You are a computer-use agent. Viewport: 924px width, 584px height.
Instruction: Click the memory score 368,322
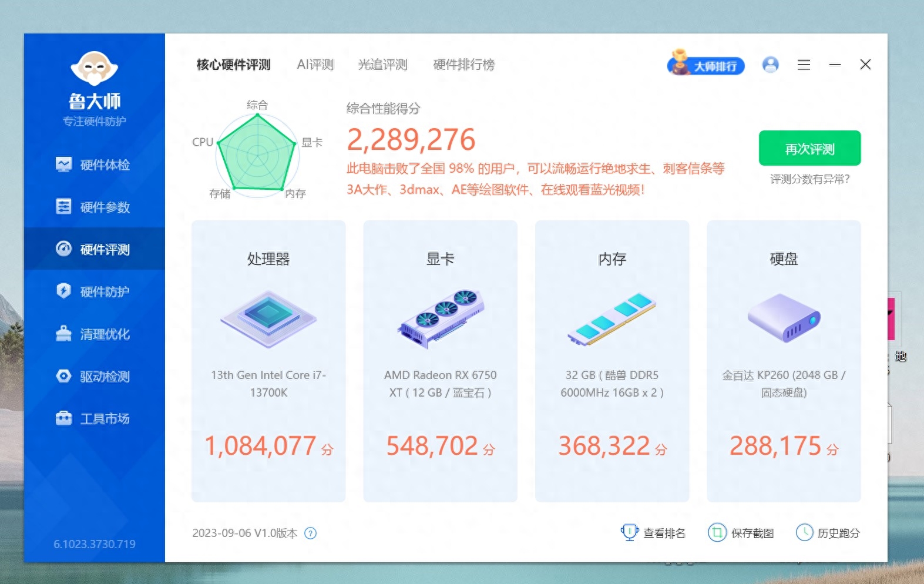604,446
